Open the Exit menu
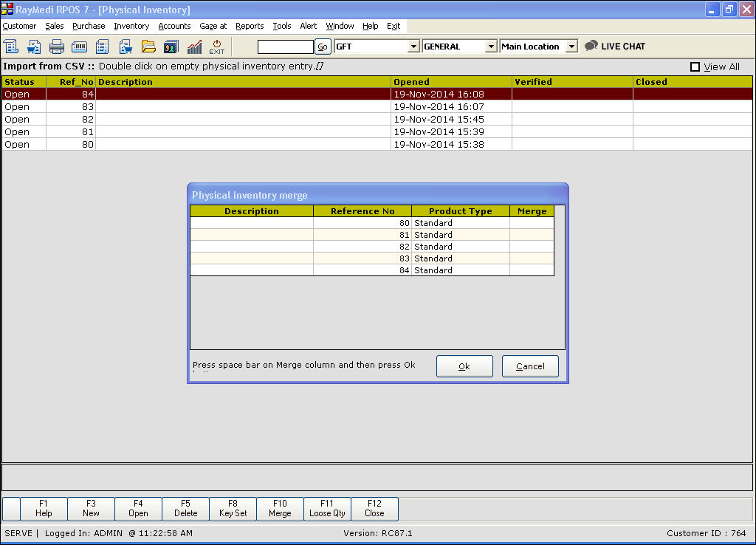The width and height of the screenshot is (756, 545). pos(394,26)
